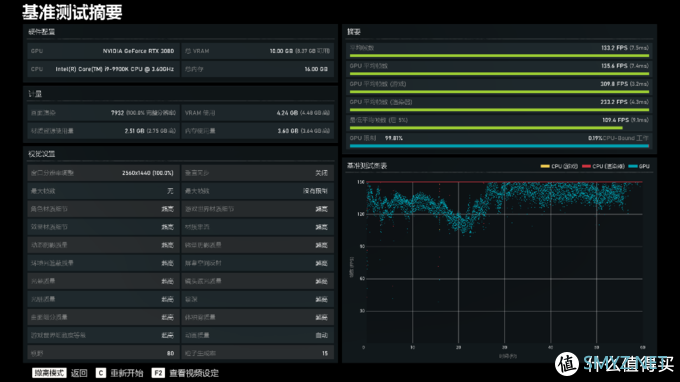The image size is (680, 382).
Task: Click the benchmark FPS scatter chart
Action: (503, 263)
